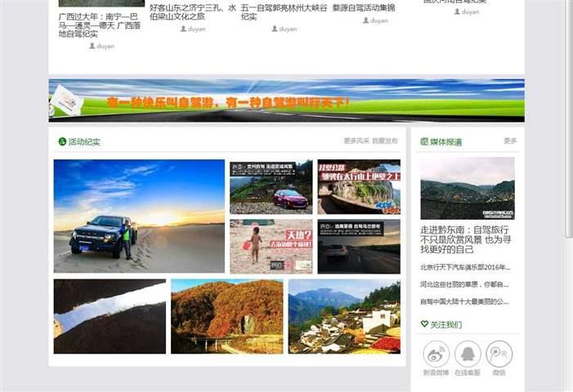Click user icon under 好客山东之济宁三孔 article

183,29
